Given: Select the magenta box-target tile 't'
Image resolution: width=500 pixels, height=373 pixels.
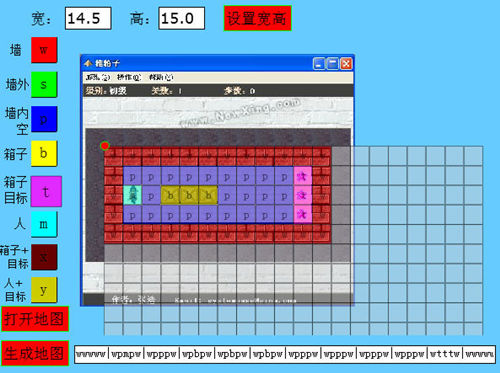Looking at the screenshot, I should click(x=46, y=191).
